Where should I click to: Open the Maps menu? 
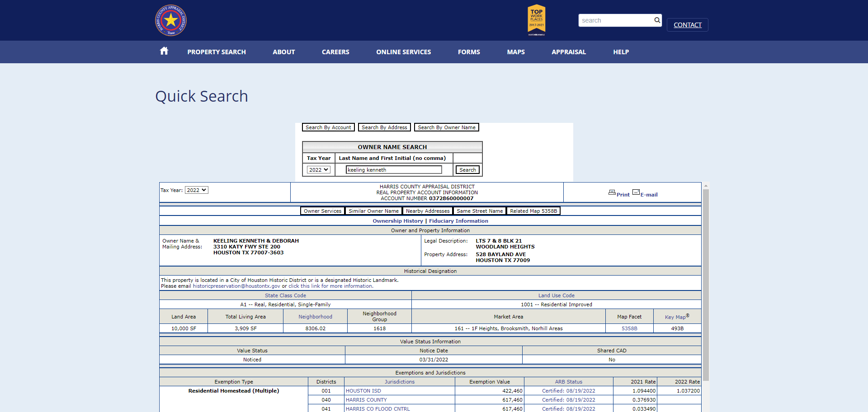pos(516,52)
